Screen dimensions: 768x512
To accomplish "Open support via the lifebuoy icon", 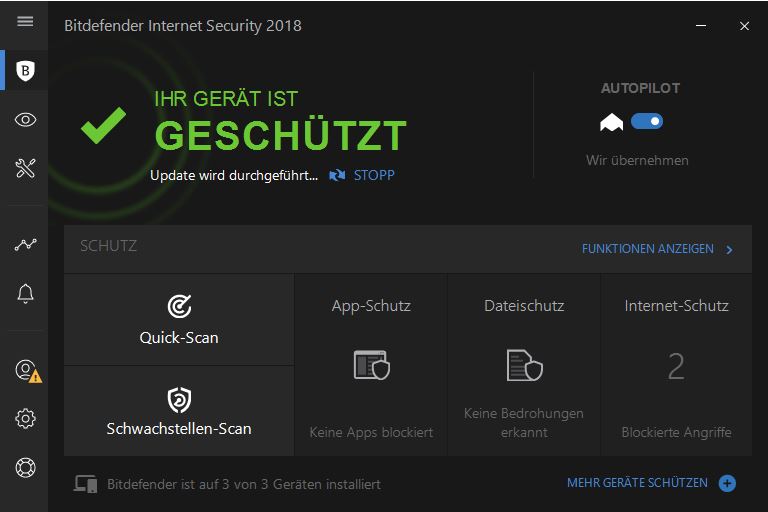I will coord(26,467).
